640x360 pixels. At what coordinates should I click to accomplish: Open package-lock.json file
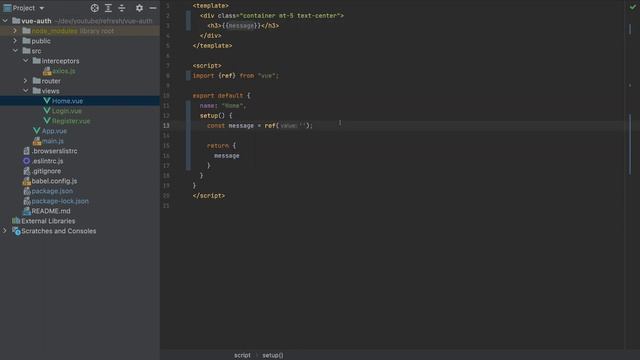(x=60, y=201)
